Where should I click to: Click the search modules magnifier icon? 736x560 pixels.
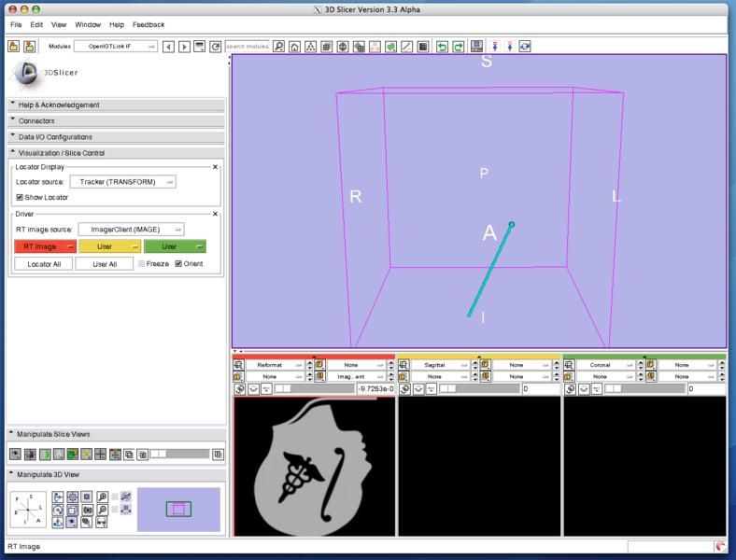pos(279,47)
